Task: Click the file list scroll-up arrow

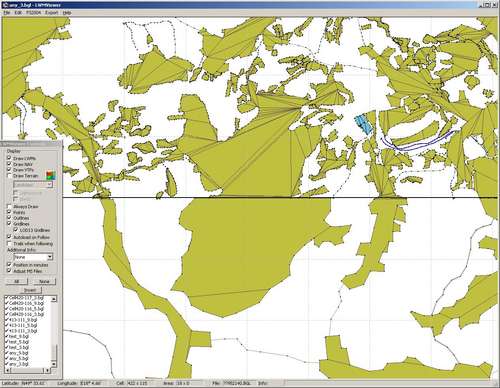Action: (54, 299)
